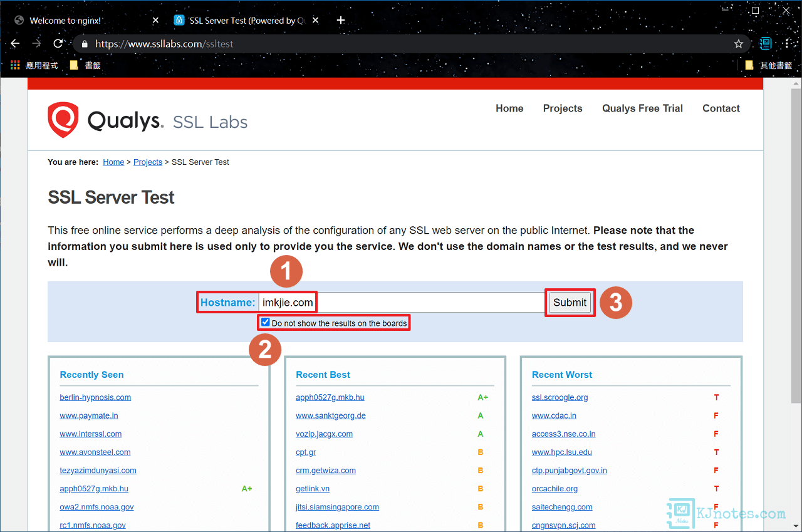Viewport: 802px width, 532px height.
Task: Bookmark this page with the star icon
Action: click(739, 44)
